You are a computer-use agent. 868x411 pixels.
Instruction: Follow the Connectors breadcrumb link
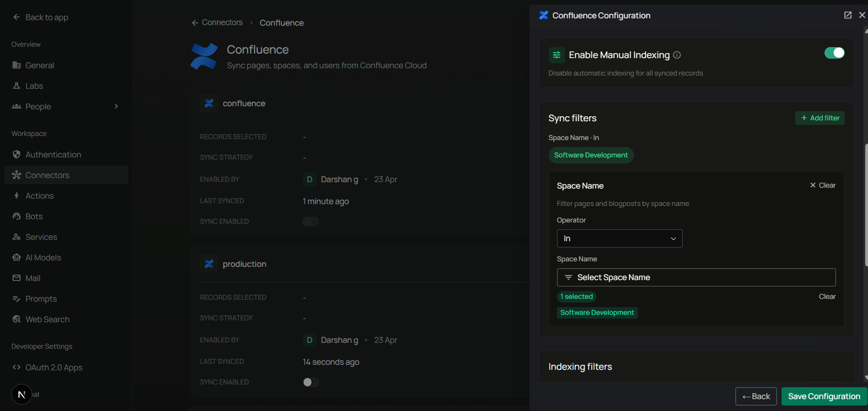(x=222, y=22)
